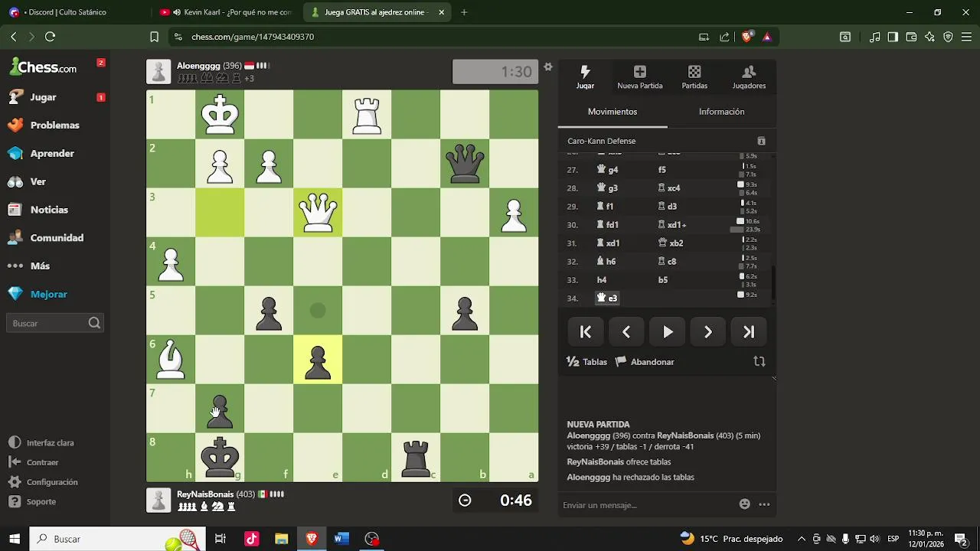This screenshot has width=980, height=551.
Task: Collapse the sidebar with Contraer
Action: point(42,462)
